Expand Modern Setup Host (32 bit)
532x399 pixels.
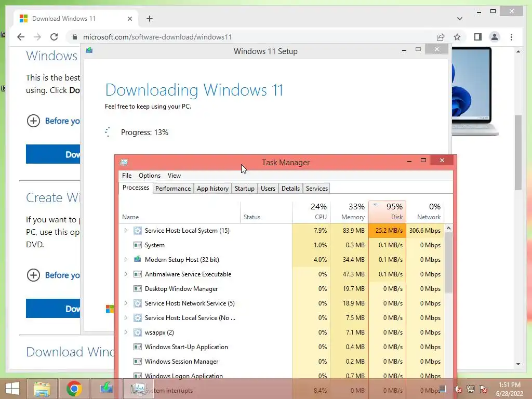126,260
